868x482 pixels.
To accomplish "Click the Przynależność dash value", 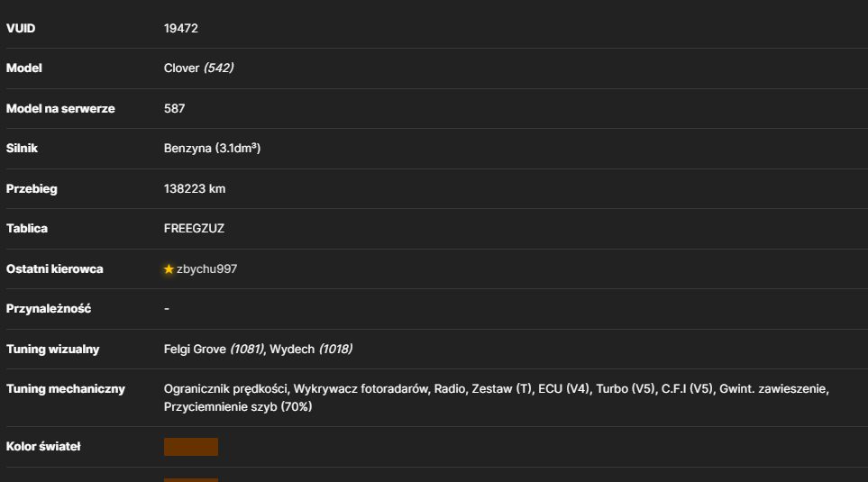I will (x=167, y=309).
